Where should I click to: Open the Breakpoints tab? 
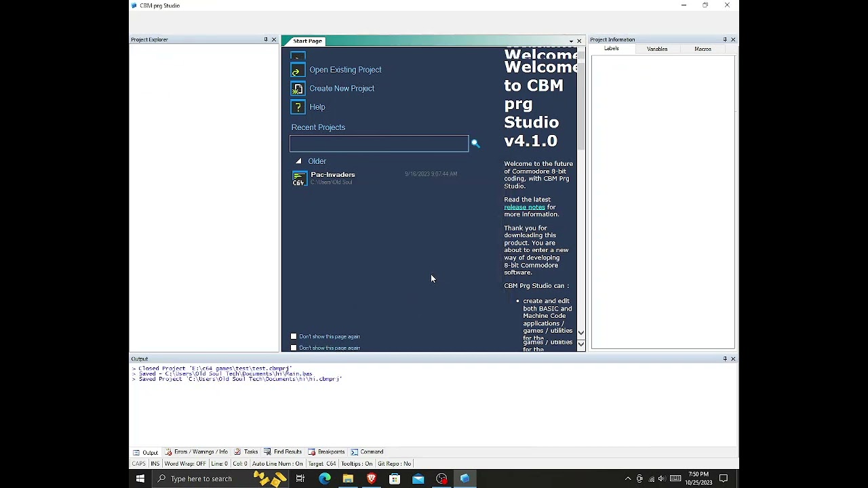[326, 452]
